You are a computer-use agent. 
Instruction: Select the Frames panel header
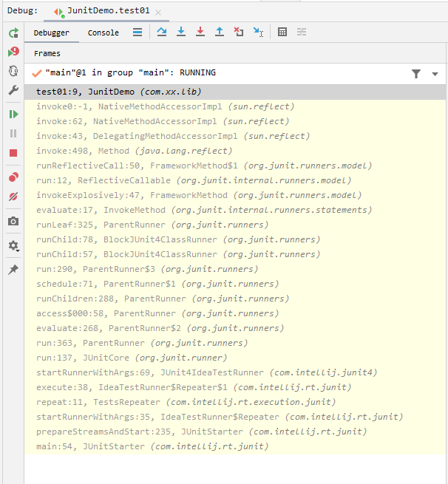[x=47, y=53]
